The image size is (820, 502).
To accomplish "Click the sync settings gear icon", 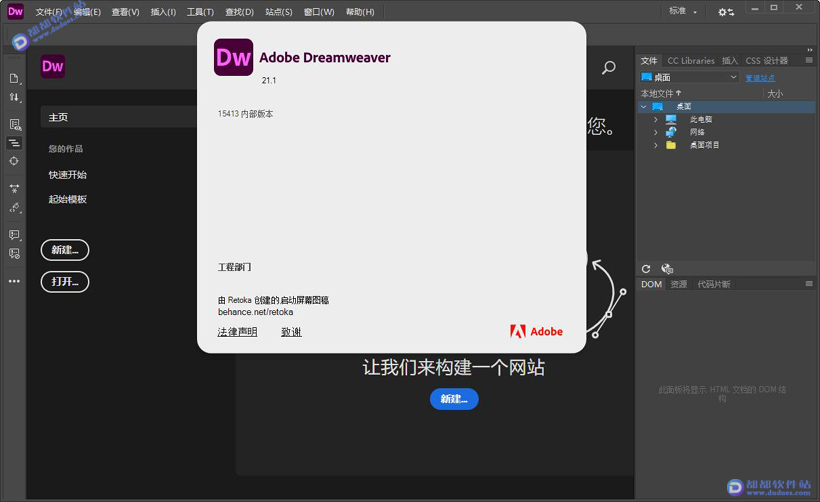I will (726, 12).
